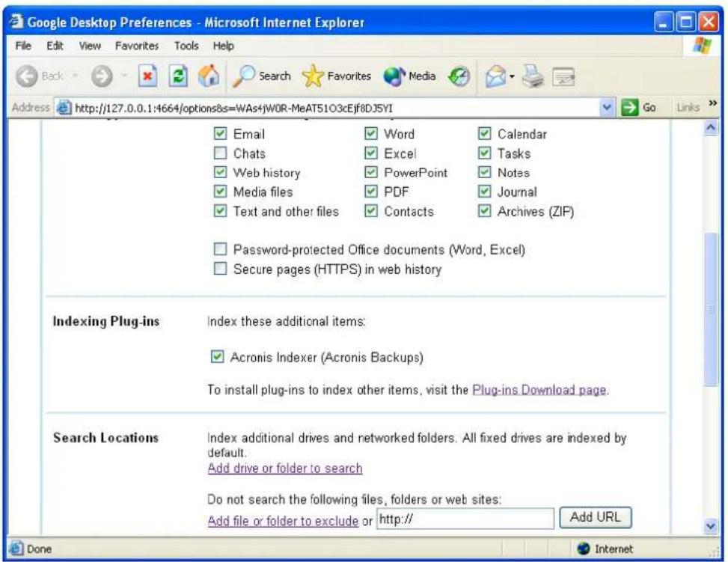Open the Help menu
The height and width of the screenshot is (562, 728).
223,46
